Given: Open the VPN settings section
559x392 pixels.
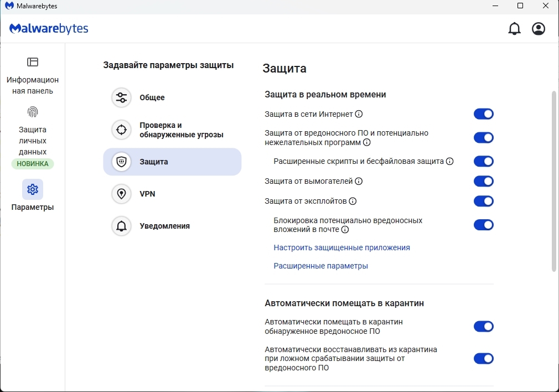Looking at the screenshot, I should pyautogui.click(x=172, y=194).
